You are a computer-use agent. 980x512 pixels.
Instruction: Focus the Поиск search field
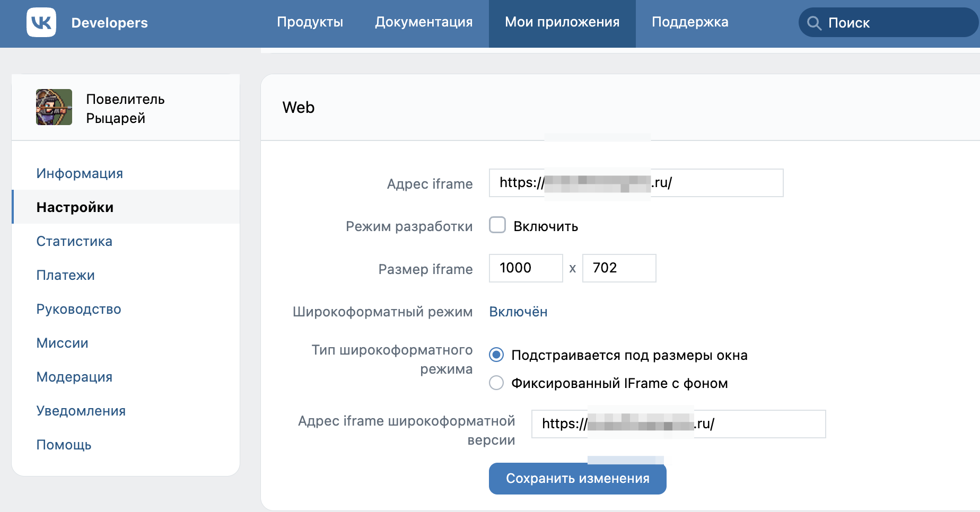click(x=889, y=23)
